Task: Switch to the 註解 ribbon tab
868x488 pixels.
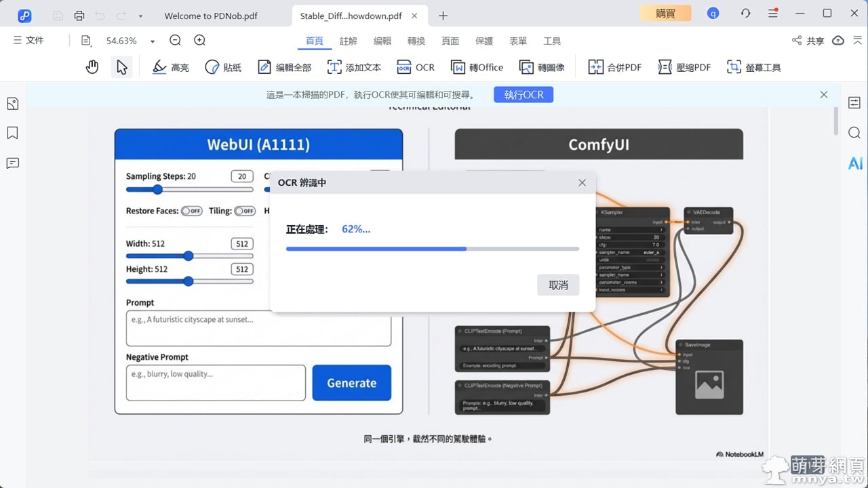Action: 349,41
